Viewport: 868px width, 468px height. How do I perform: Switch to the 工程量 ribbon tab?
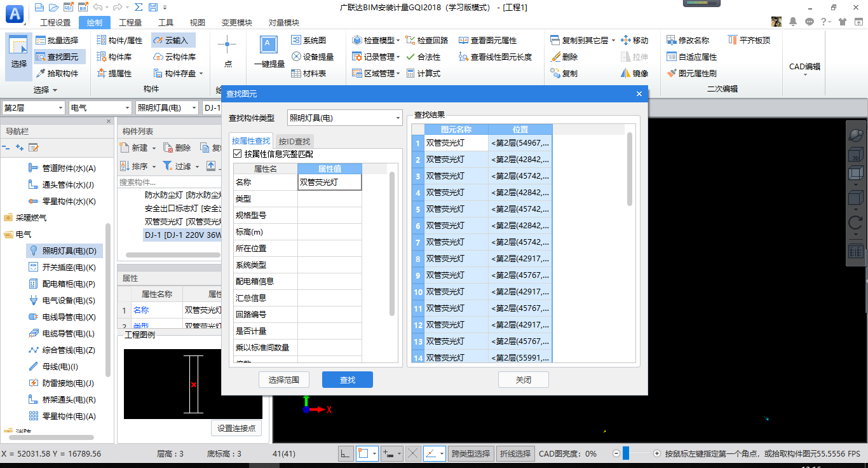tap(130, 23)
